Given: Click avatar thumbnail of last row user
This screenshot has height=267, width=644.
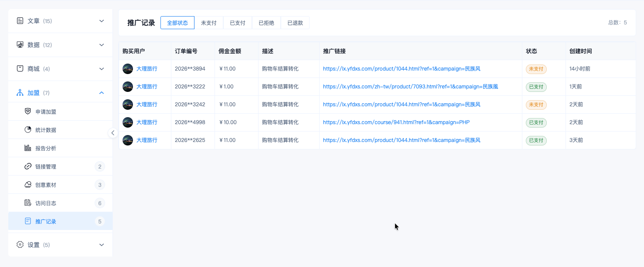Looking at the screenshot, I should point(128,140).
